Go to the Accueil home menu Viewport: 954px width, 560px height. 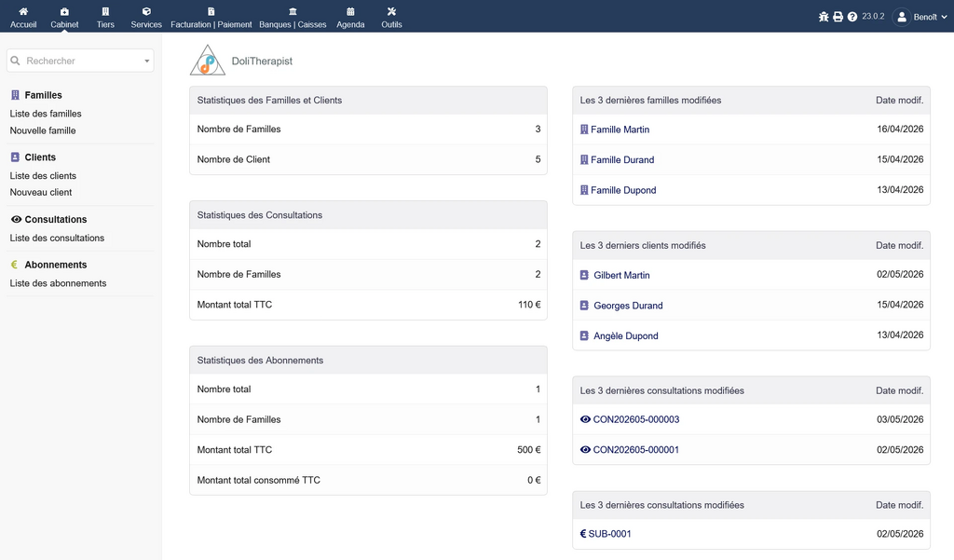pyautogui.click(x=23, y=17)
